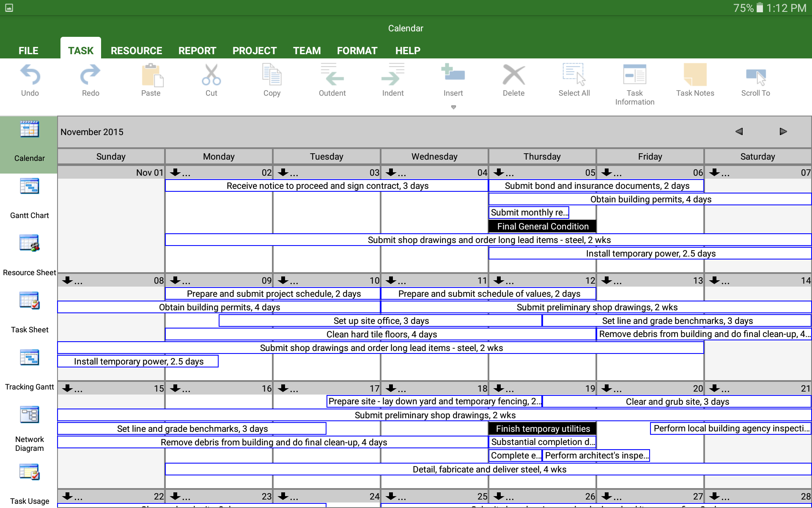Open the FILE menu
The image size is (812, 508).
pyautogui.click(x=28, y=51)
